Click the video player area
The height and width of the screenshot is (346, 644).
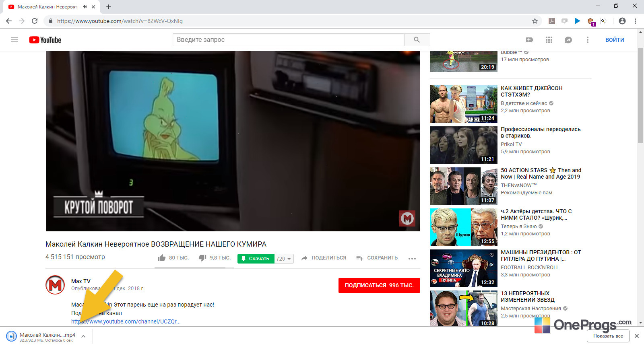pyautogui.click(x=233, y=141)
